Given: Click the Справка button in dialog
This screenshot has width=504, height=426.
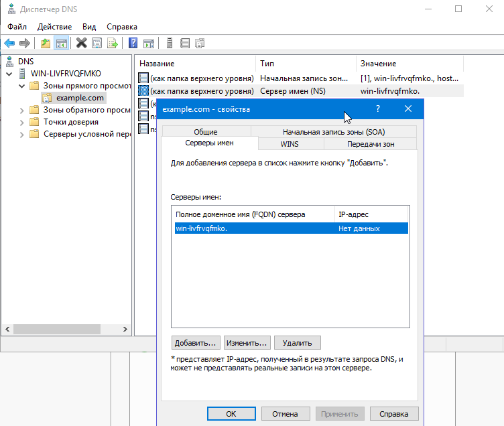Looking at the screenshot, I should click(394, 414).
